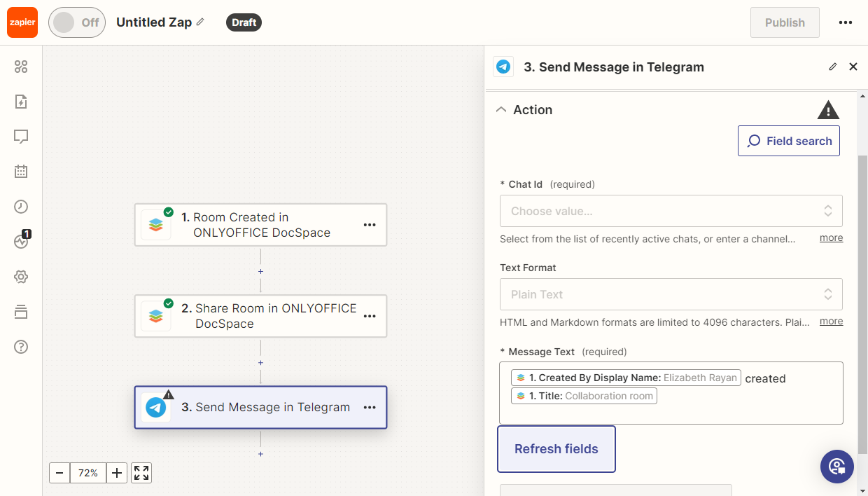868x496 pixels.
Task: Toggle the Zap On/Off switch
Action: 76,22
